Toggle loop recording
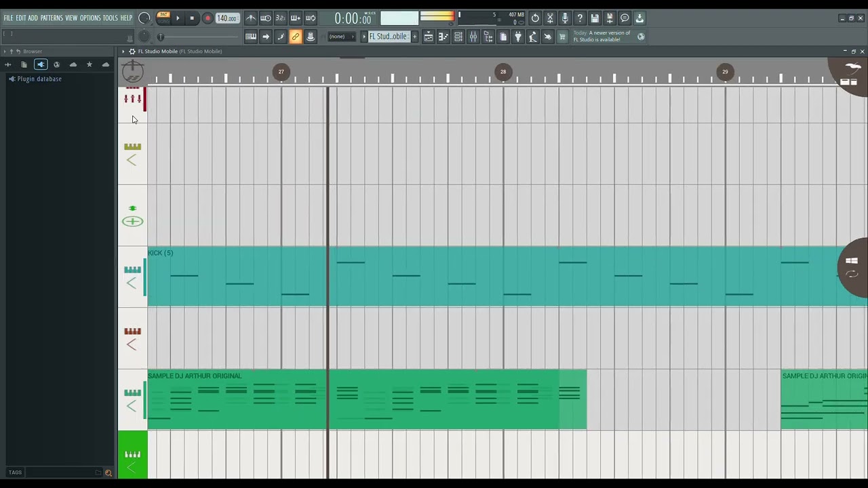The height and width of the screenshot is (488, 868). pyautogui.click(x=311, y=18)
